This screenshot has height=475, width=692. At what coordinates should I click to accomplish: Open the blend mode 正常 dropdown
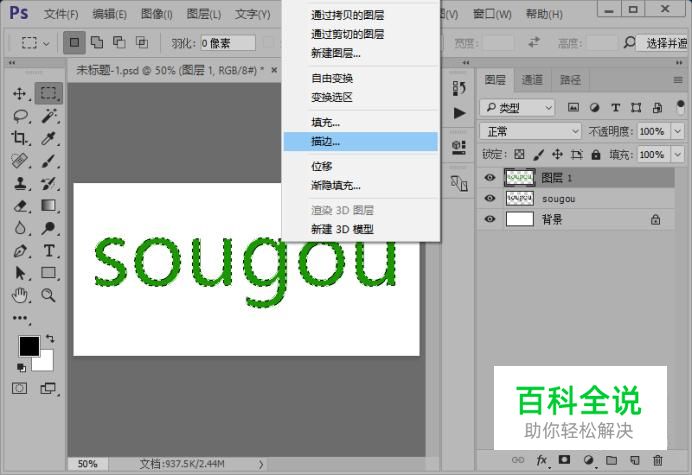530,131
